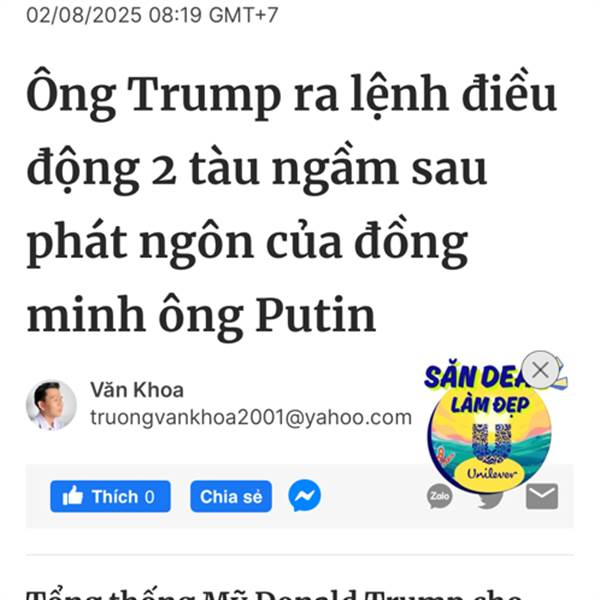
Task: Tap the blue Chia sẻ share button
Action: [231, 496]
